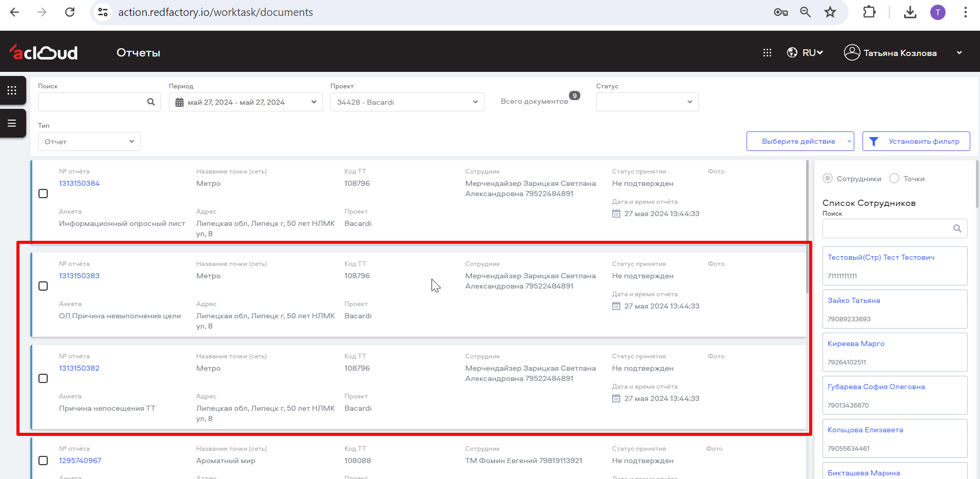The height and width of the screenshot is (479, 980).
Task: Click the funnel filter icon
Action: click(874, 142)
